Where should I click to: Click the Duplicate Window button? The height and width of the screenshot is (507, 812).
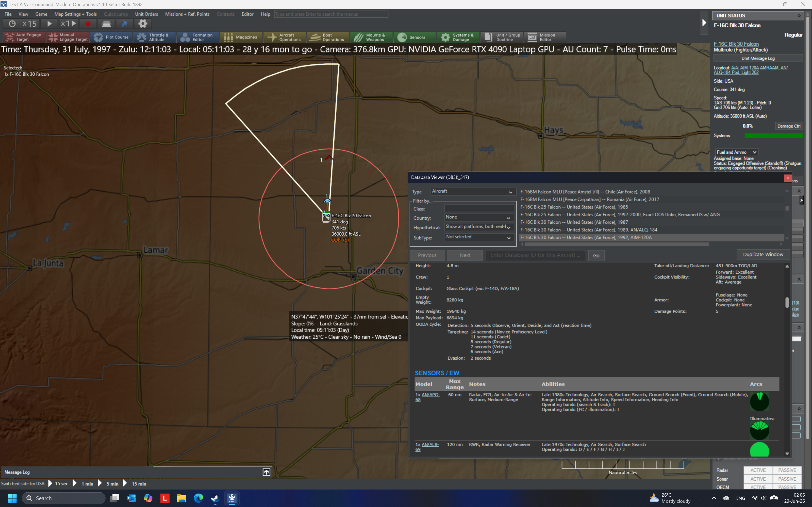(763, 254)
